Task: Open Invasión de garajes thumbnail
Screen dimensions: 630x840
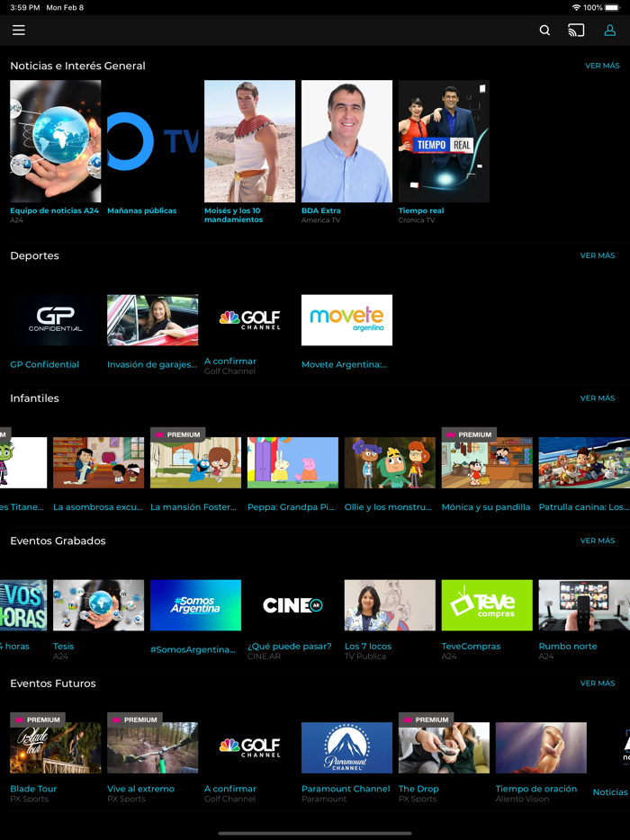Action: coord(152,320)
